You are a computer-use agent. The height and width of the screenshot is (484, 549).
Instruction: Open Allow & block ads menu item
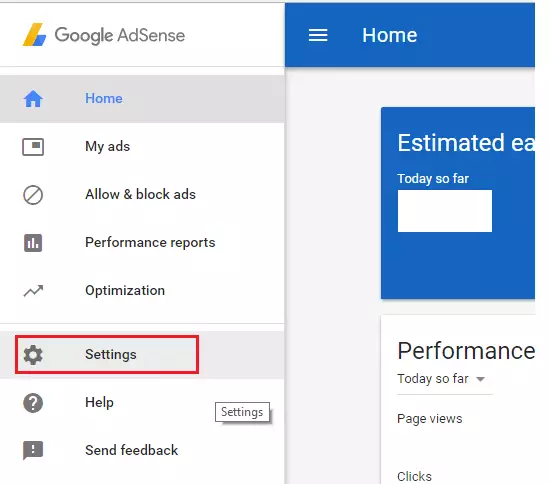(x=142, y=194)
